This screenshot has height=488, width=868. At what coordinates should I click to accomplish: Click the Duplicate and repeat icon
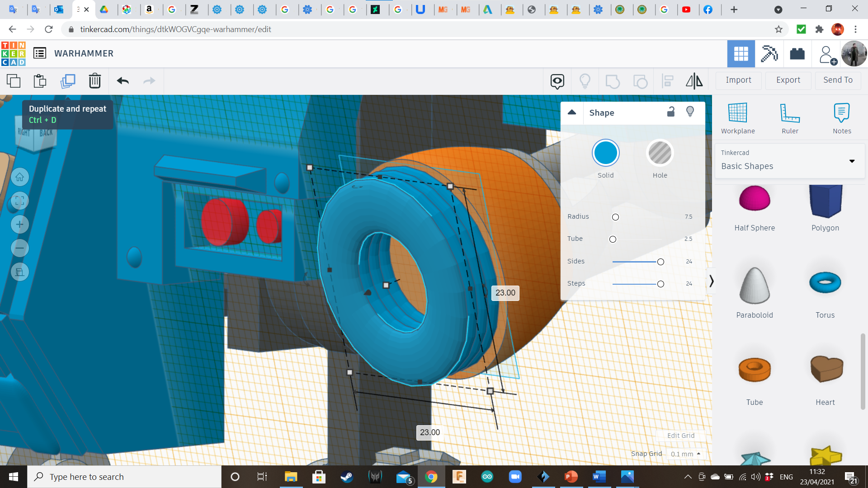pos(68,81)
